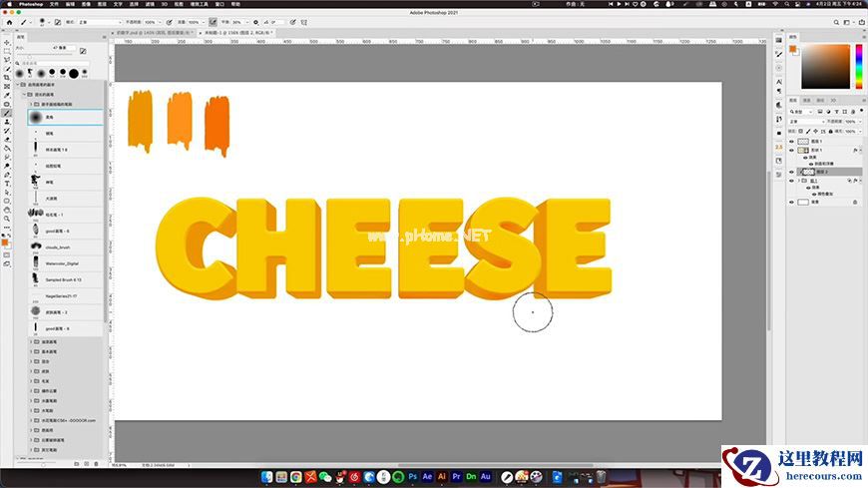Select the Eyedropper tool

click(x=7, y=95)
